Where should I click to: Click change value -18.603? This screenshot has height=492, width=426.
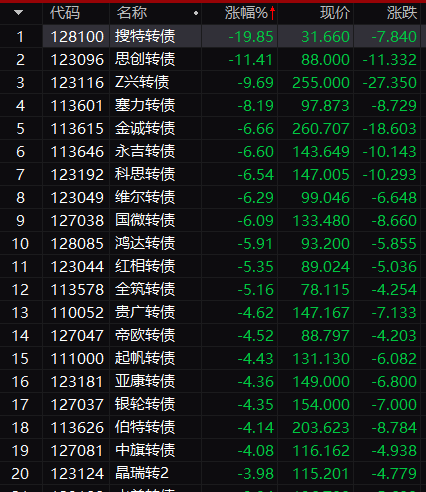(x=390, y=129)
